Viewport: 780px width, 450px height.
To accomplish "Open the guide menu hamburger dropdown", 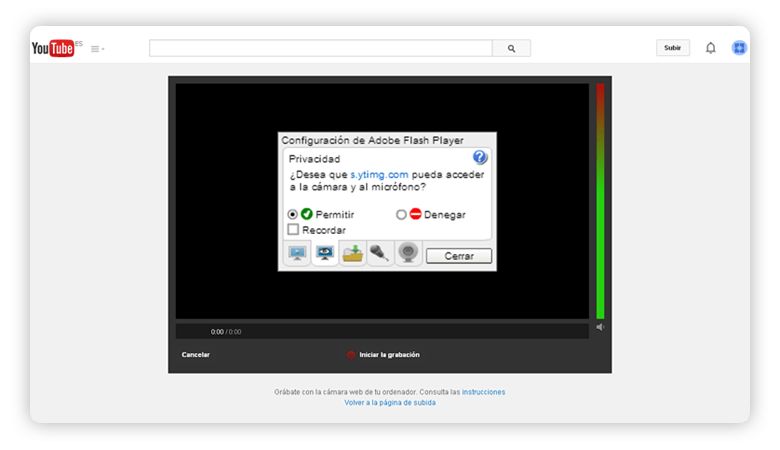I will (x=98, y=49).
